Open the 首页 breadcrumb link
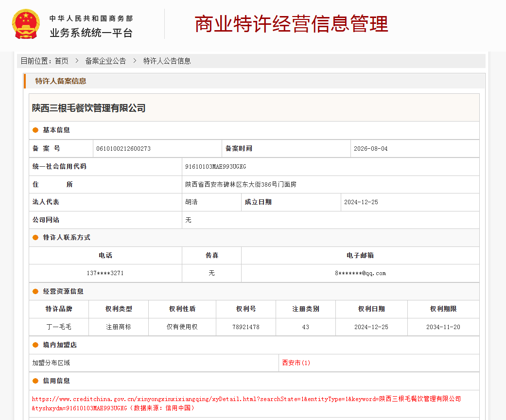The width and height of the screenshot is (506, 420). click(62, 61)
